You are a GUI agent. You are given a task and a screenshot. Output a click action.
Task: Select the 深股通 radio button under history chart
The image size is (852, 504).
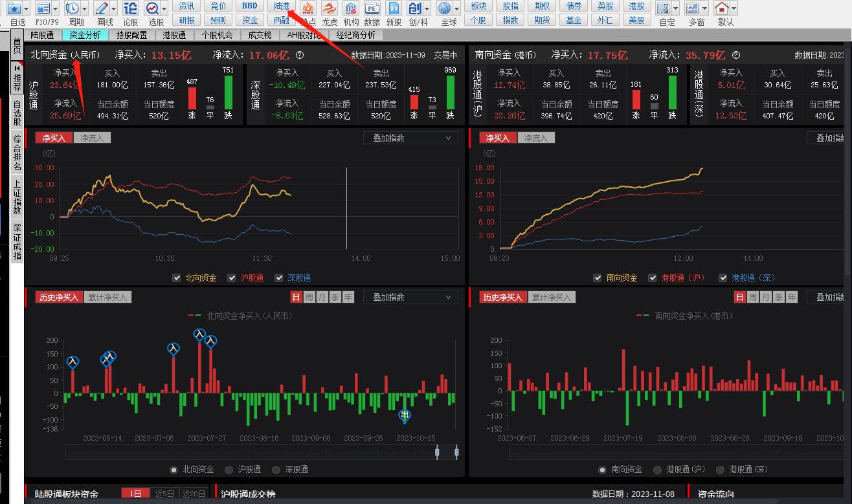(276, 469)
